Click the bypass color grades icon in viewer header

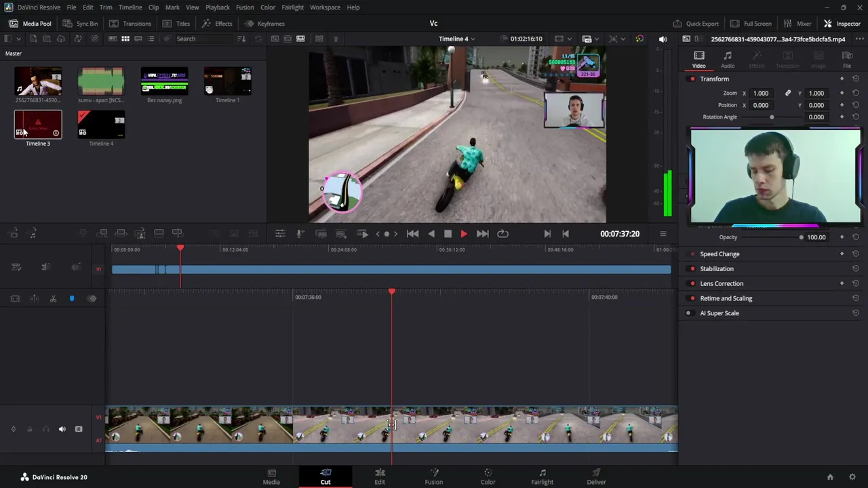tap(639, 39)
